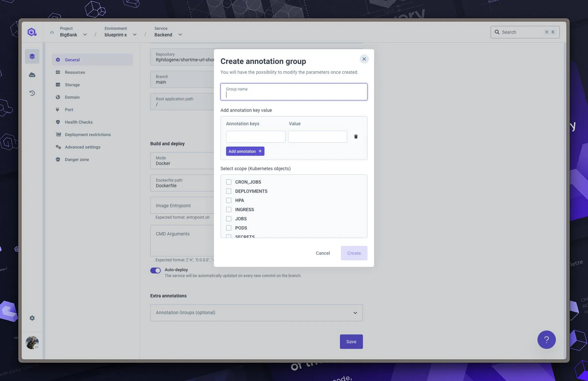Click the Root application path field

coord(182,102)
